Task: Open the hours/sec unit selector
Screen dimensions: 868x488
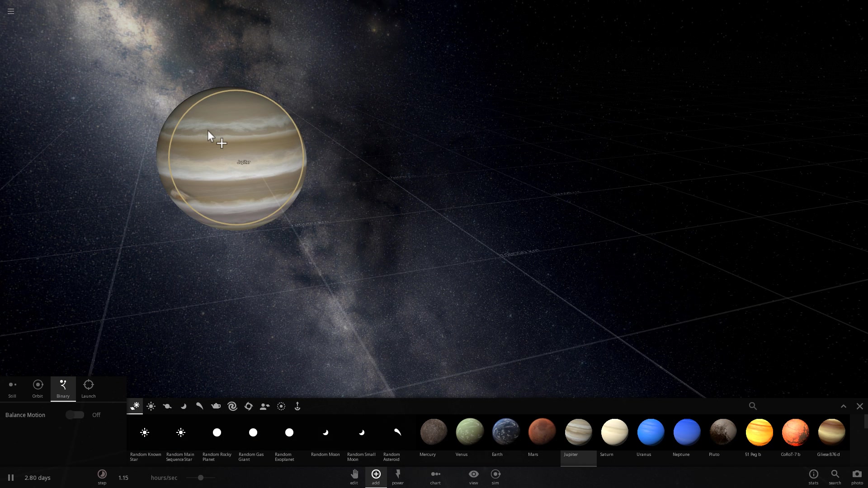Action: (164, 478)
